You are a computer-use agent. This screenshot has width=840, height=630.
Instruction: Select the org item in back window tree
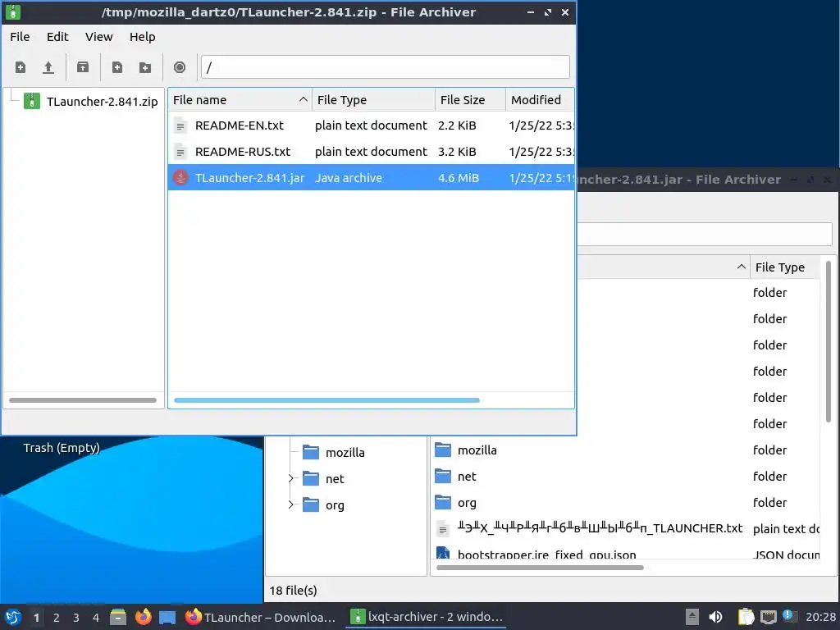335,505
